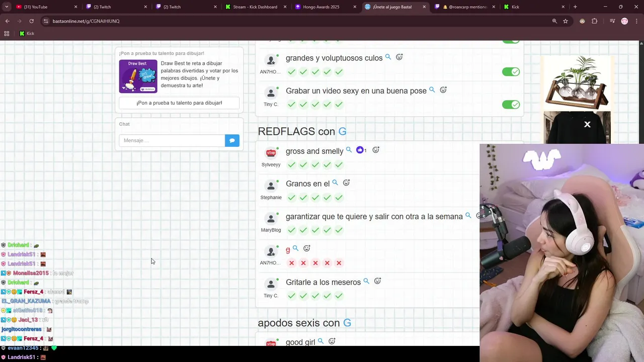Open the Hongo Awards 2025 tab
644x362 pixels.
(326, 7)
